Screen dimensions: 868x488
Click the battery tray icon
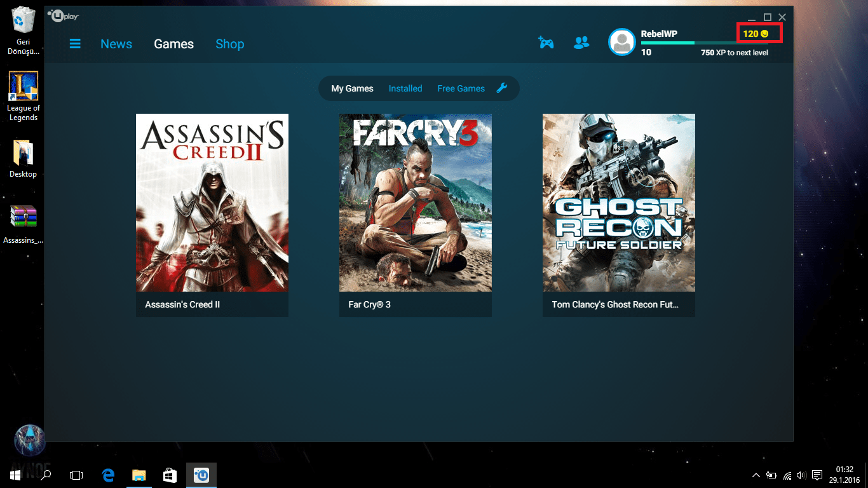(771, 475)
